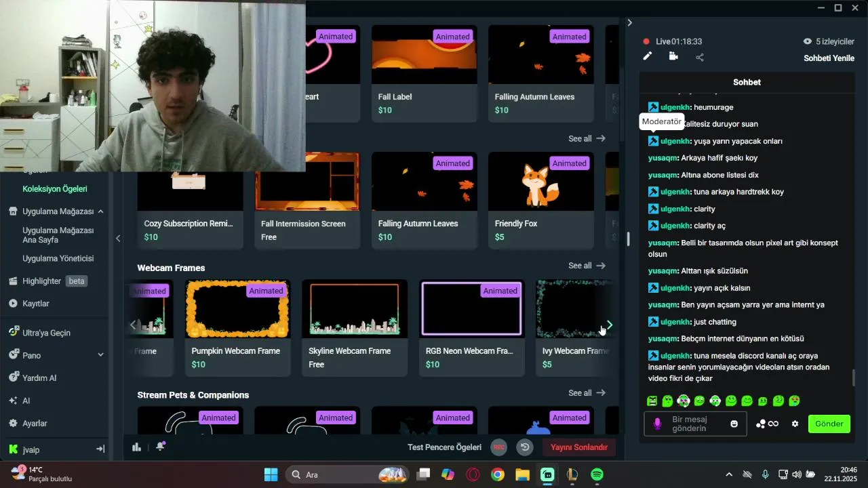This screenshot has height=488, width=868.
Task: Open the RGB Neon Webcam Frame thumbnail
Action: click(472, 309)
